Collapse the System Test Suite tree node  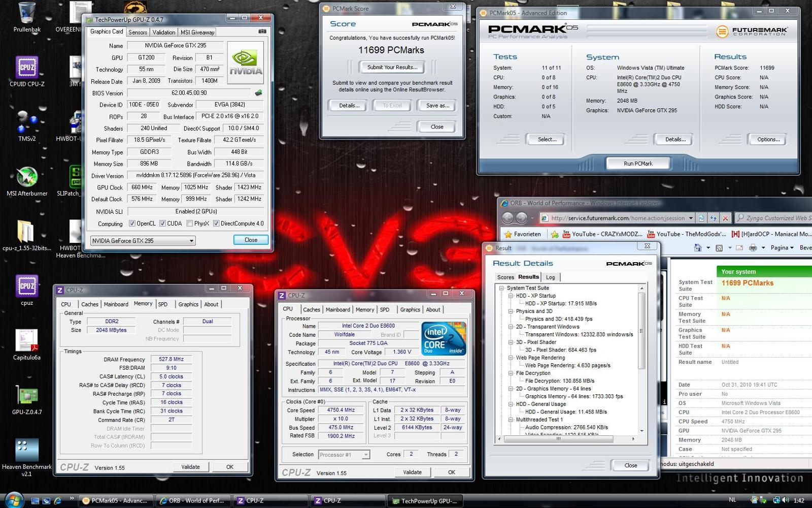click(501, 288)
